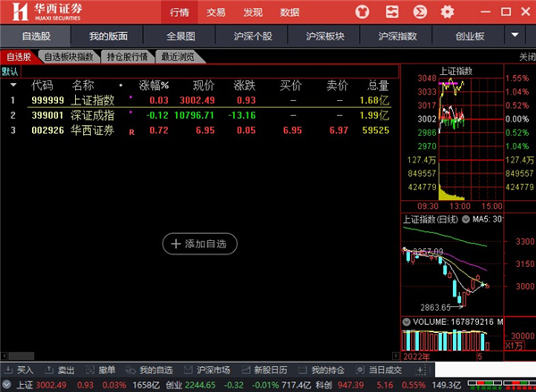Switch to the 我的版面 tab

pyautogui.click(x=108, y=36)
